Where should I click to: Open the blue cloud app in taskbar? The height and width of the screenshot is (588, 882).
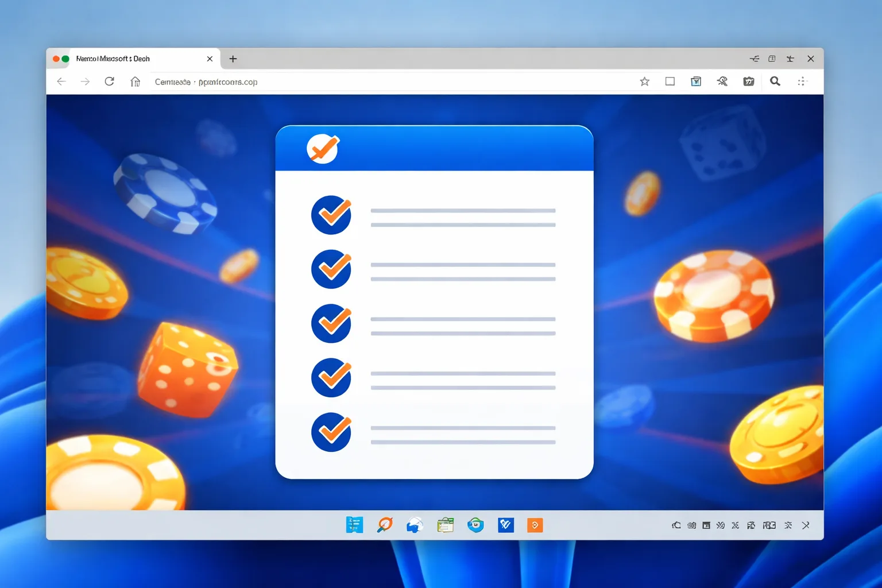point(415,525)
